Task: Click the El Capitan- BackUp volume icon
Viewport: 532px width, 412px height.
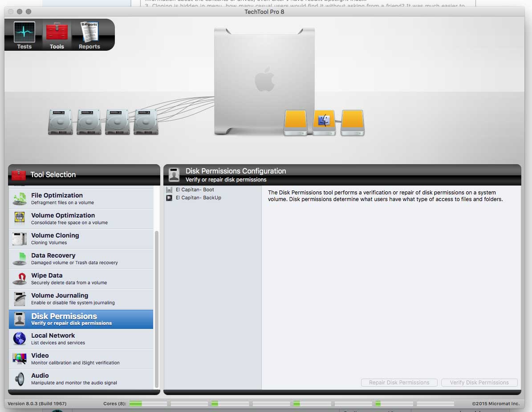Action: click(169, 198)
